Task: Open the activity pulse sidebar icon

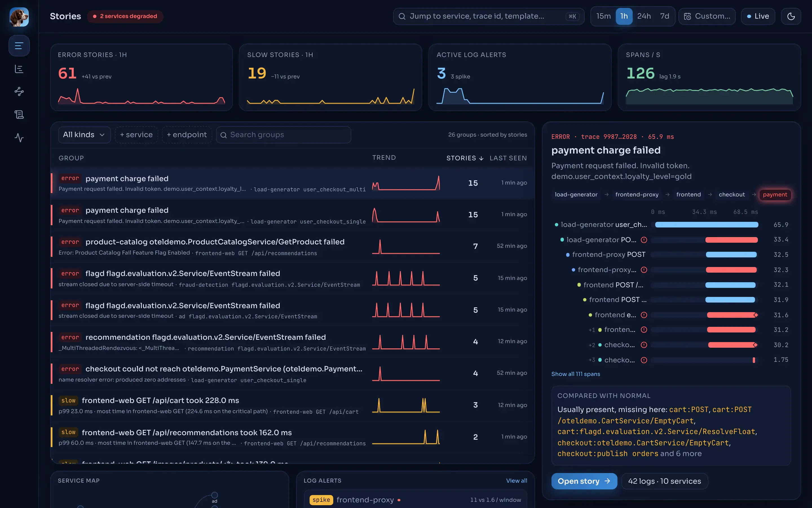Action: (x=19, y=138)
